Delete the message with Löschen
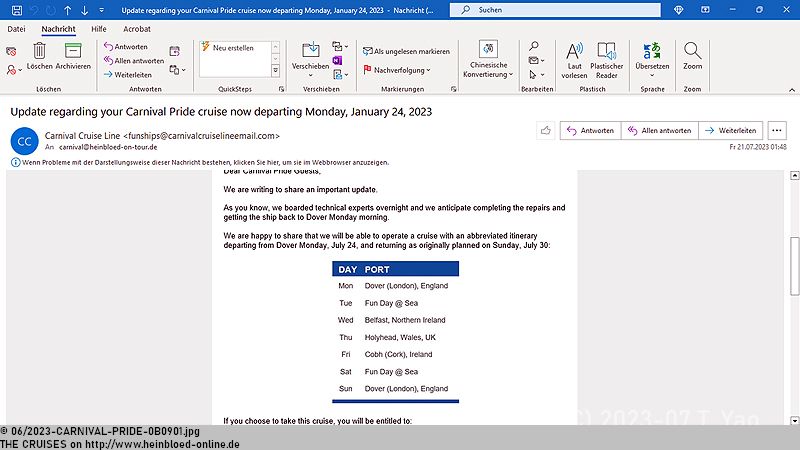The width and height of the screenshot is (800, 450). (x=39, y=57)
